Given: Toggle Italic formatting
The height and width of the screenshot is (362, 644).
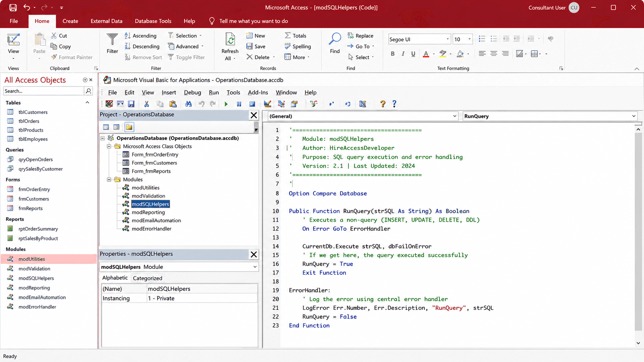Looking at the screenshot, I should tap(403, 54).
